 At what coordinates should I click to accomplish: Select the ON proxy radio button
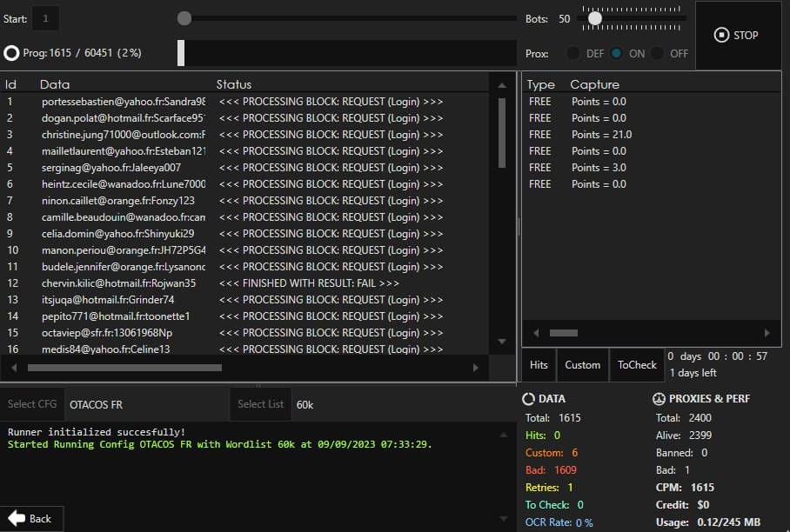coord(617,53)
